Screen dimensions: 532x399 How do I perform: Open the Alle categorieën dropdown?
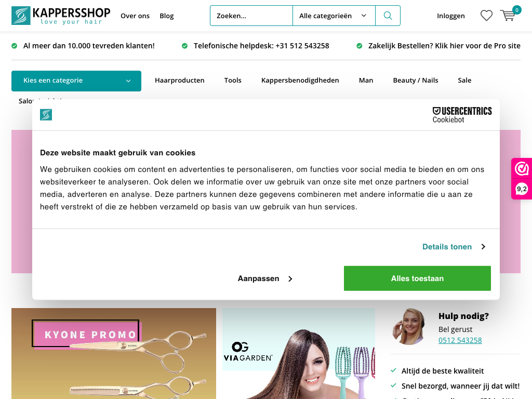pos(334,16)
